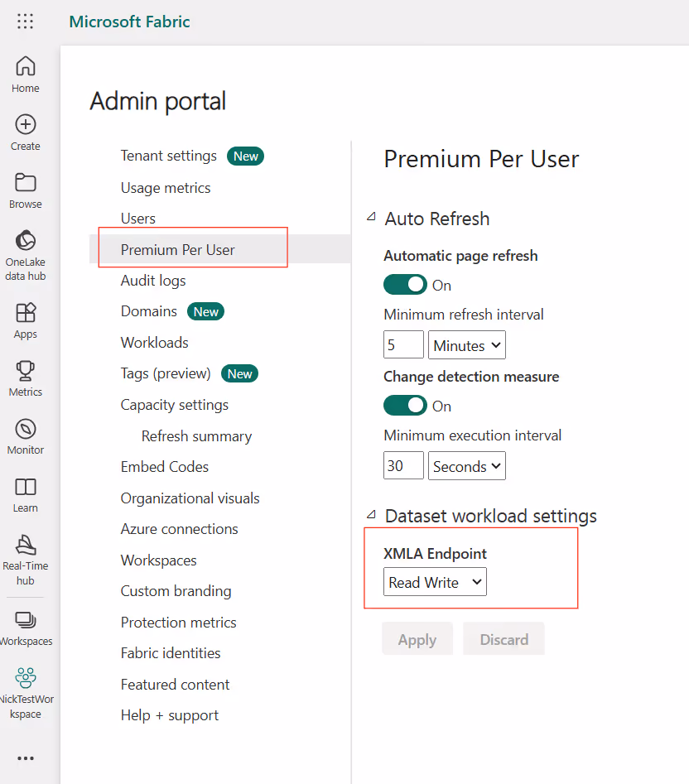
Task: Click the Create plus icon
Action: [26, 125]
